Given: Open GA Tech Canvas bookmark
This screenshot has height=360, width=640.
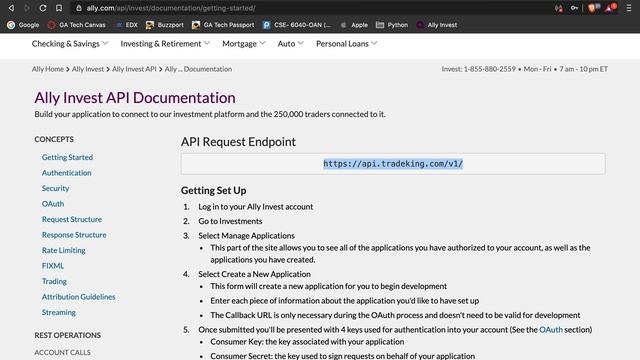Looking at the screenshot, I should [76, 25].
